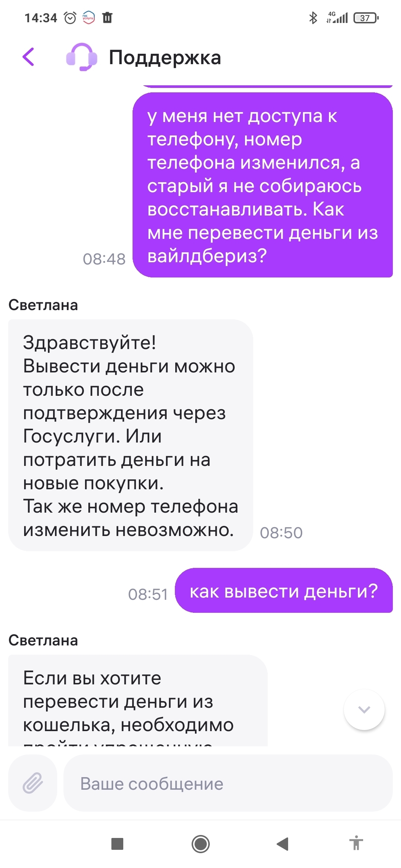Tap the Android home circle button

(x=200, y=844)
